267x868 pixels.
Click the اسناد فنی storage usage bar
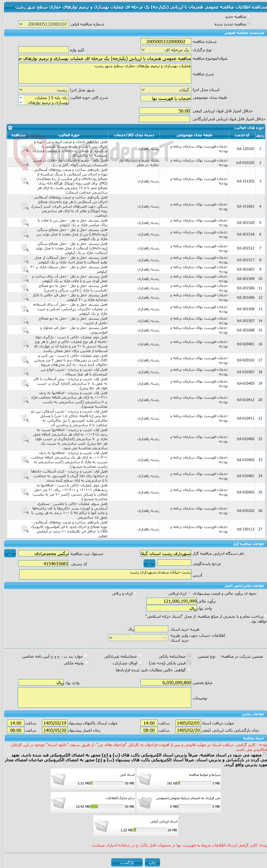tap(107, 783)
